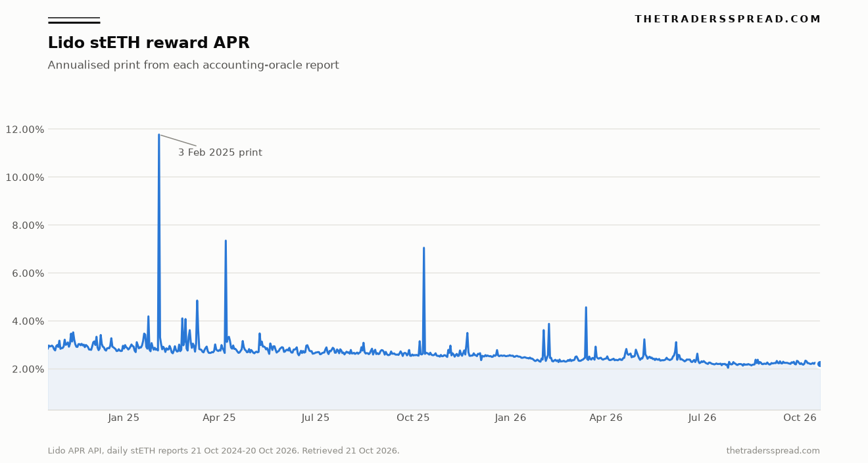Image resolution: width=868 pixels, height=463 pixels.
Task: Click the 8.00% y-axis label
Action: point(27,226)
